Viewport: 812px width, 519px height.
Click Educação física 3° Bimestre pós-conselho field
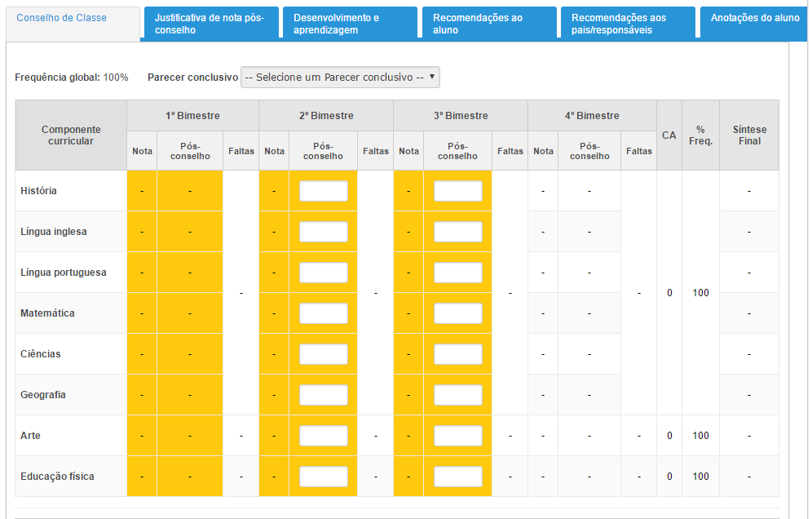tap(458, 477)
